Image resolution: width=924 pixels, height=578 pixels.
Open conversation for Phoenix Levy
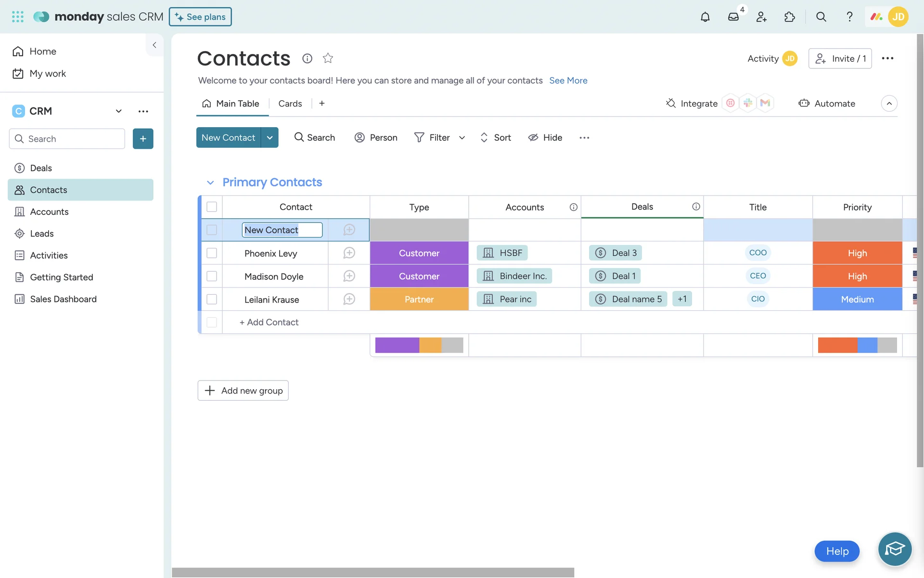tap(349, 253)
